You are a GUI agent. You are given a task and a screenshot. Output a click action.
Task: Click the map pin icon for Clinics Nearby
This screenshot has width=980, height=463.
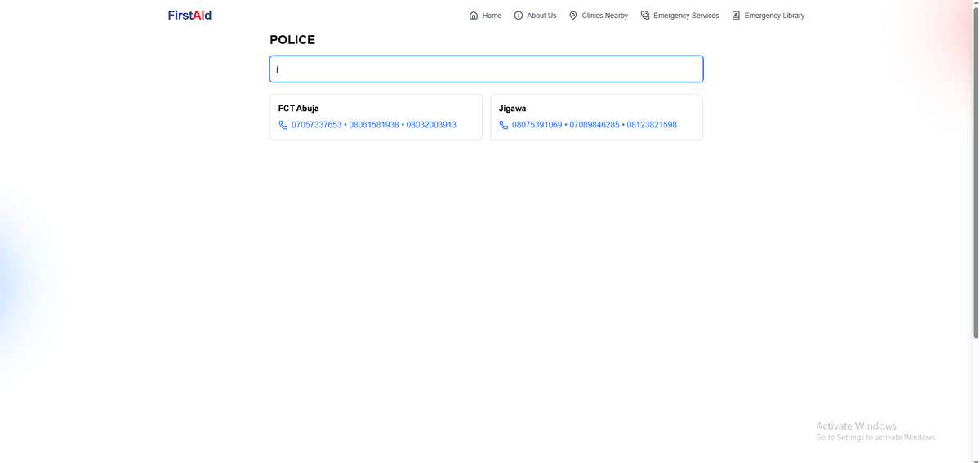click(x=573, y=16)
